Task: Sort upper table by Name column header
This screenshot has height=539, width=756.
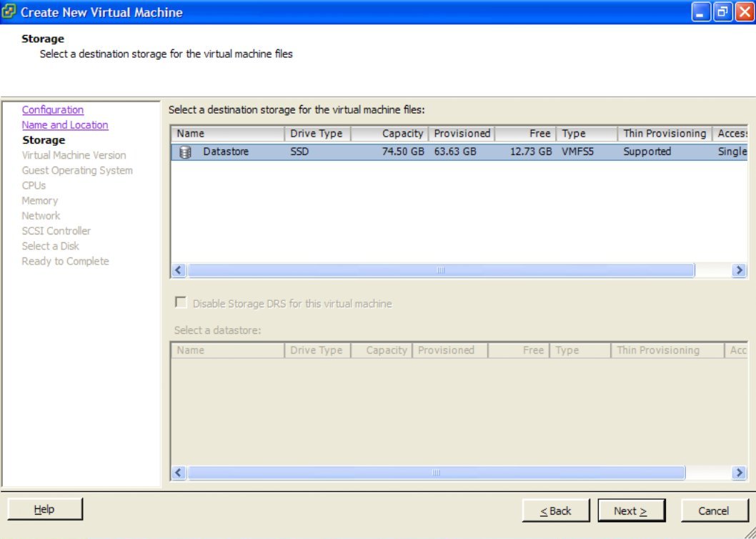Action: click(228, 134)
